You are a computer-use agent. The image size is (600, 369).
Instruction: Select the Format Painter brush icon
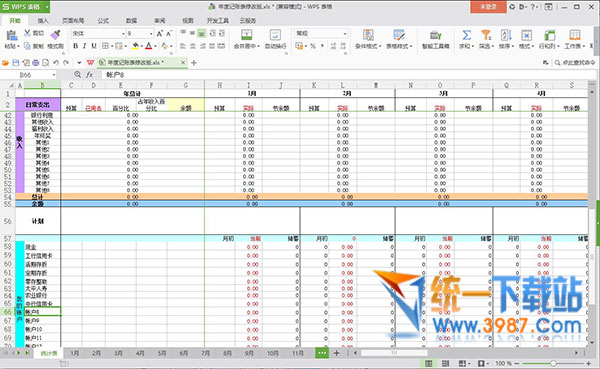(55, 34)
